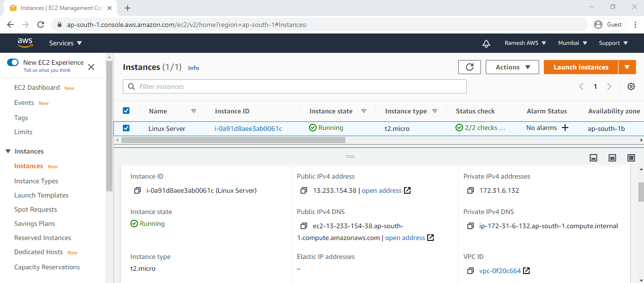The image size is (644, 283).
Task: Click the AWS logo home icon
Action: (x=25, y=43)
